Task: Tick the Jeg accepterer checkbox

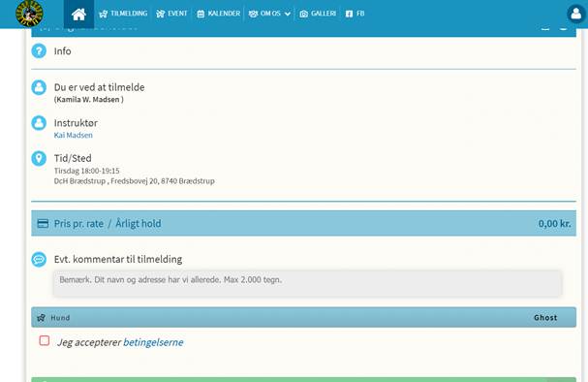Action: click(45, 340)
